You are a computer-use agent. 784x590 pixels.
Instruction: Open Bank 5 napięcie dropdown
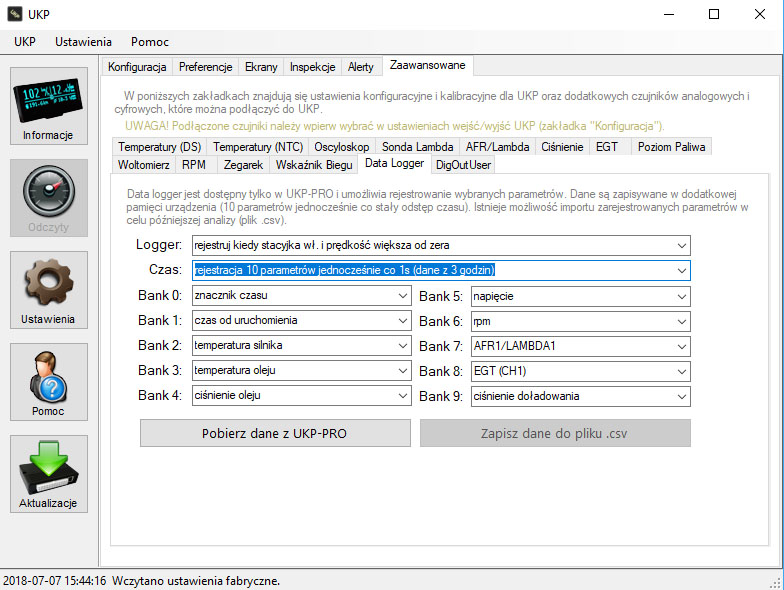[580, 296]
